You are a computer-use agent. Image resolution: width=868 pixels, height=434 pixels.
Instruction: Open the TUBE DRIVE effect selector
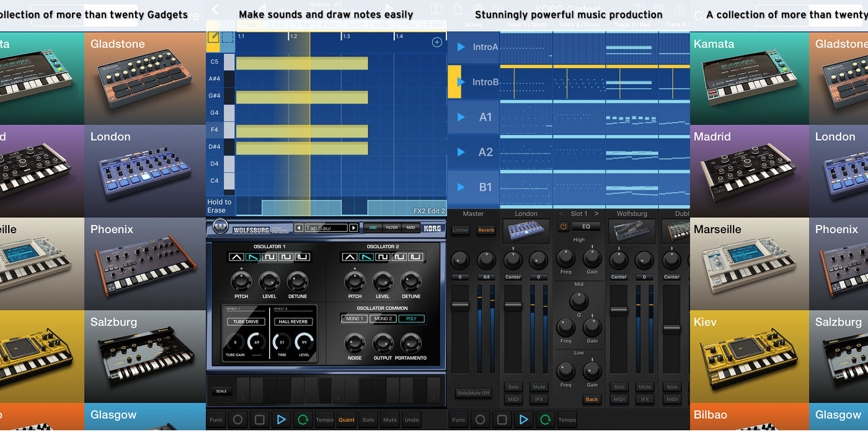tap(246, 322)
